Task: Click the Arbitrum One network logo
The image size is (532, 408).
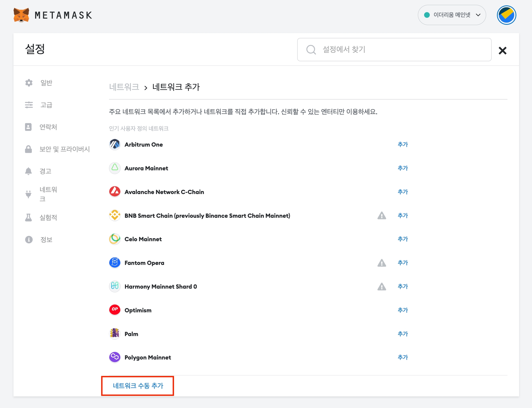Action: click(115, 144)
